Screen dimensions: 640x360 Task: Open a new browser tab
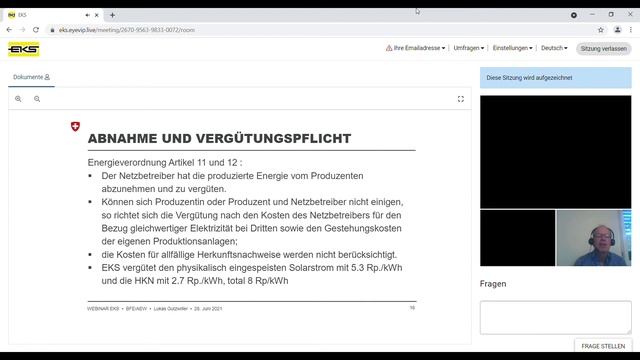112,15
